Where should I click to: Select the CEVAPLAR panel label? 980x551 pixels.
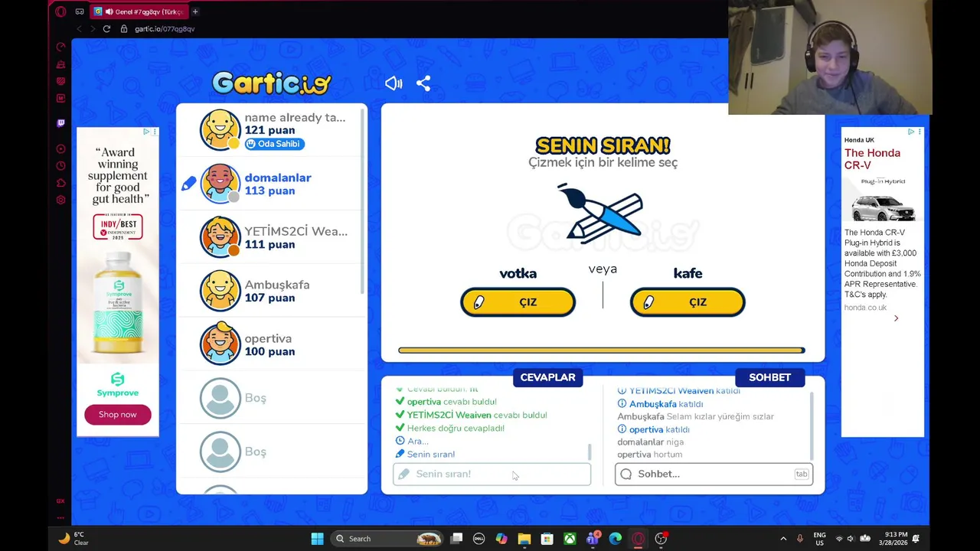547,377
